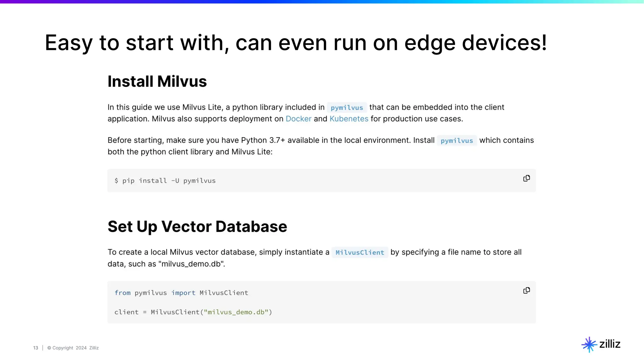Open the Kubernetes deployment link
644x362 pixels.
[349, 119]
